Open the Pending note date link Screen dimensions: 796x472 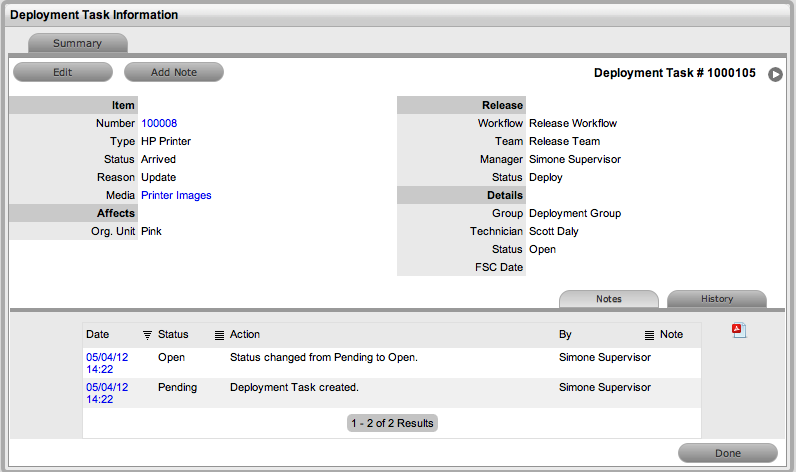click(x=107, y=393)
